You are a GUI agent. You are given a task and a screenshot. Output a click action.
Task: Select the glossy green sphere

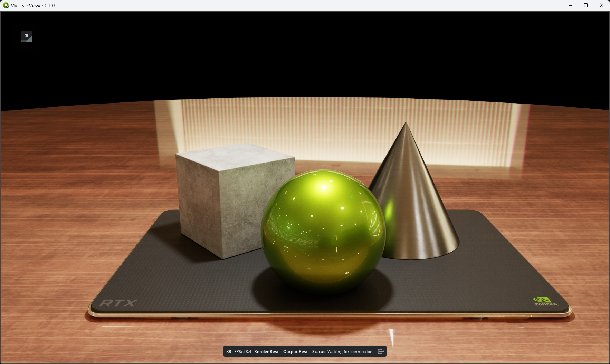323,231
